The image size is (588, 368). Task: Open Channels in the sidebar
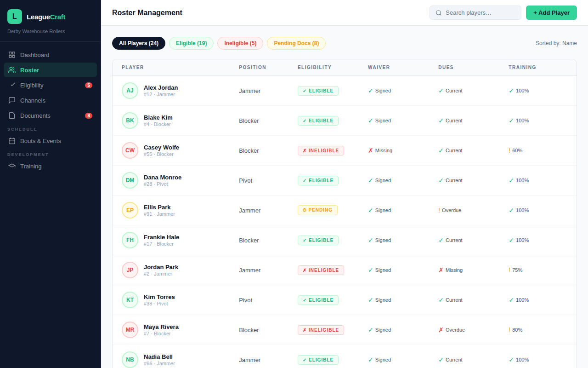pos(51,100)
